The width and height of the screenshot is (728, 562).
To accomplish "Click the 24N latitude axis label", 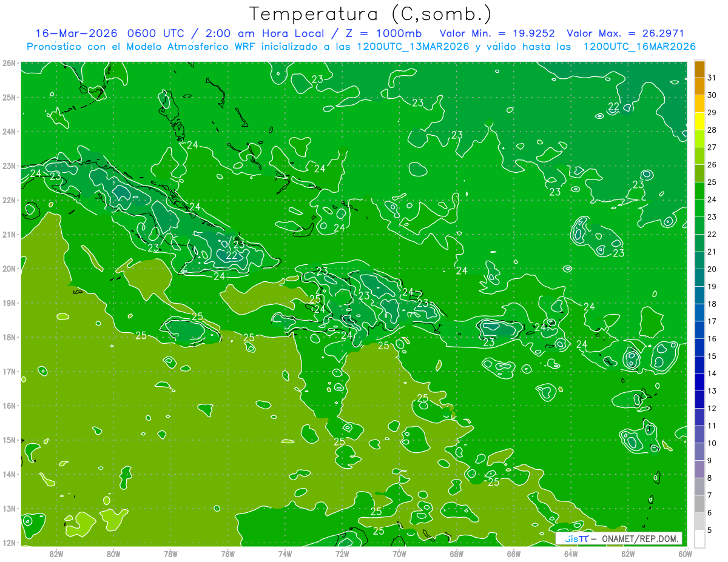I will click(x=8, y=132).
